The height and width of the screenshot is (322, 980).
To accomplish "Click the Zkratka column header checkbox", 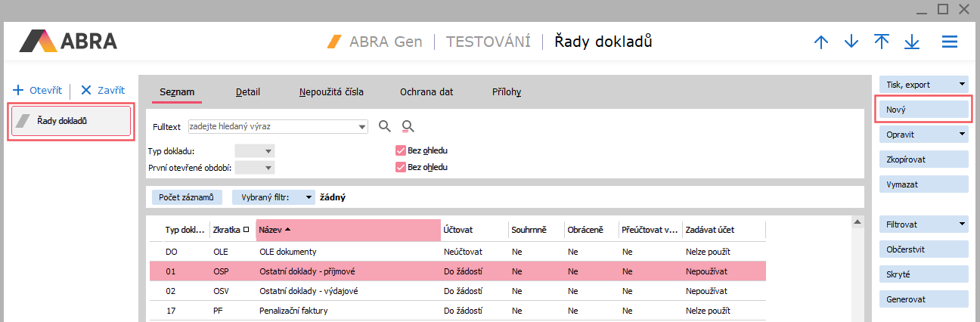I will (x=246, y=230).
